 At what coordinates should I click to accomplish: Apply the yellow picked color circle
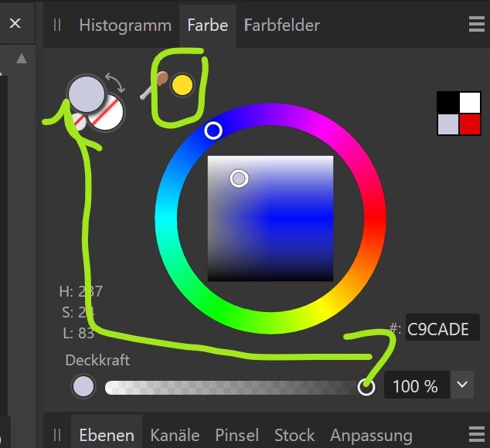click(182, 85)
